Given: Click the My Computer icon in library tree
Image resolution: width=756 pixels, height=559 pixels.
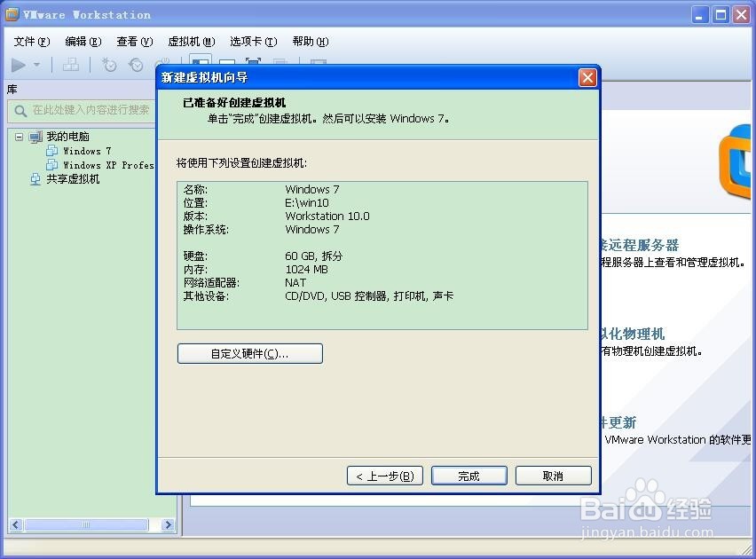Looking at the screenshot, I should pyautogui.click(x=35, y=137).
